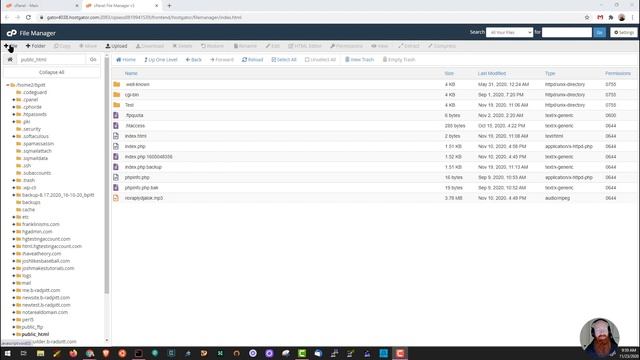640x360 pixels.
Task: Select joshmakestutorials.com in the folder tree
Action: [48, 268]
